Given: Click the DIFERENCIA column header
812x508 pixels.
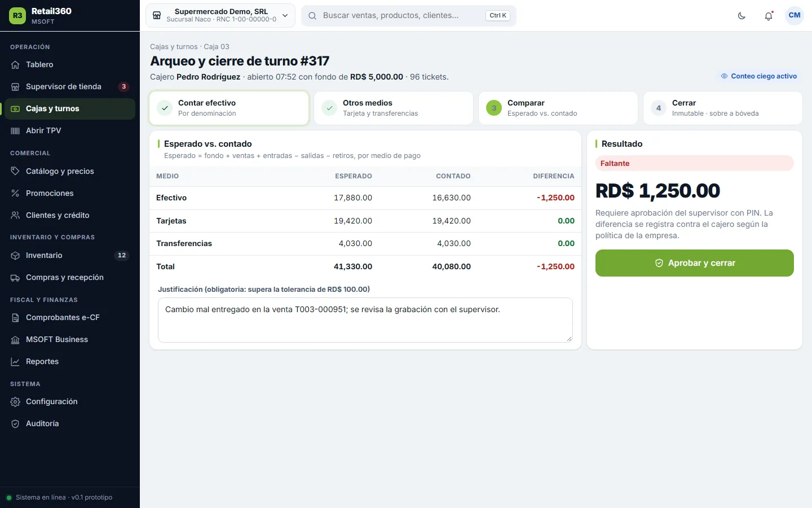Looking at the screenshot, I should [x=554, y=176].
